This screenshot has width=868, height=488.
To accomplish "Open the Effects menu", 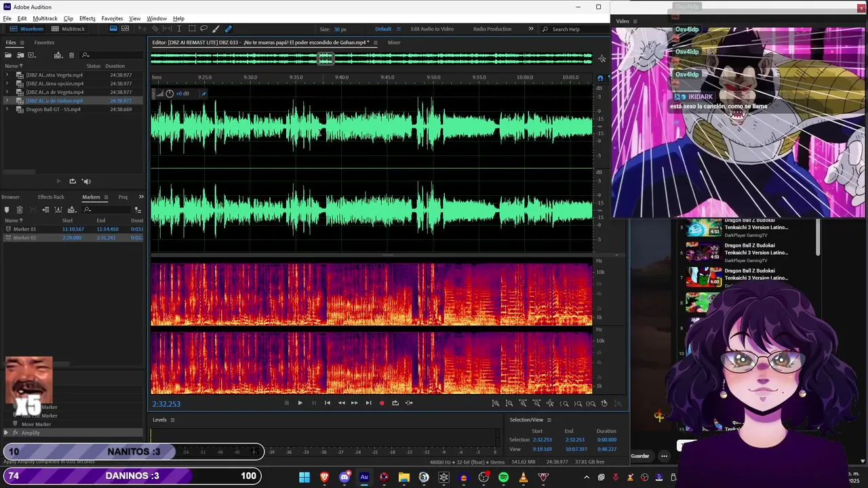I will point(87,18).
